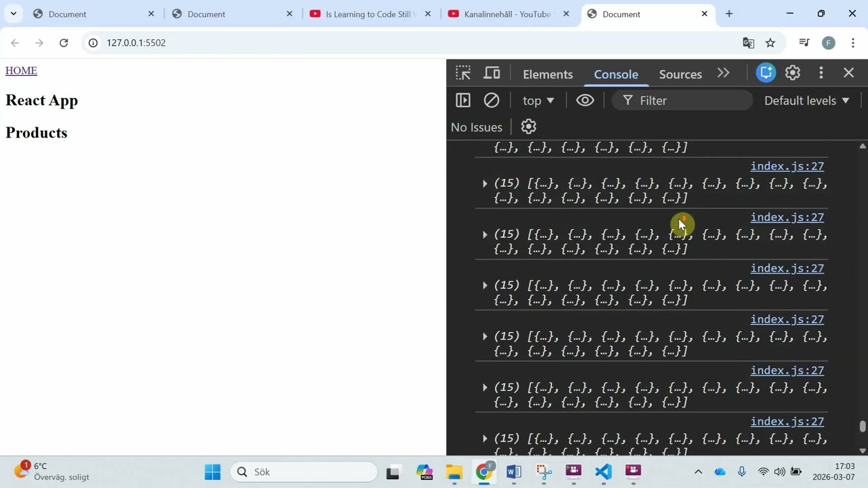Screen dimensions: 868x488
Task: Open the Google Translate icon in address bar
Action: click(x=749, y=43)
